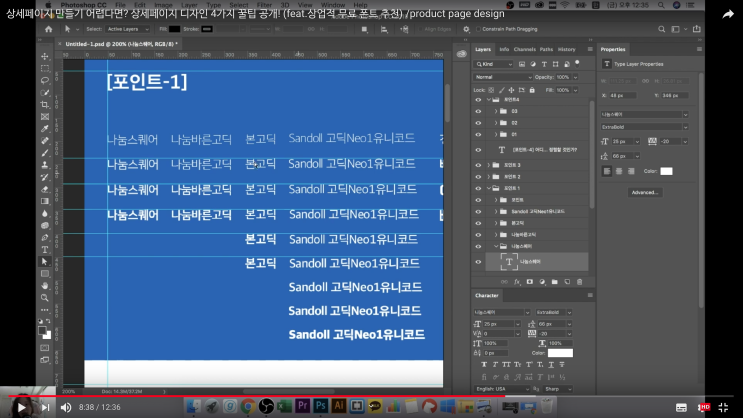Expand the 포인트 3 group
This screenshot has height=418, width=743.
click(489, 165)
